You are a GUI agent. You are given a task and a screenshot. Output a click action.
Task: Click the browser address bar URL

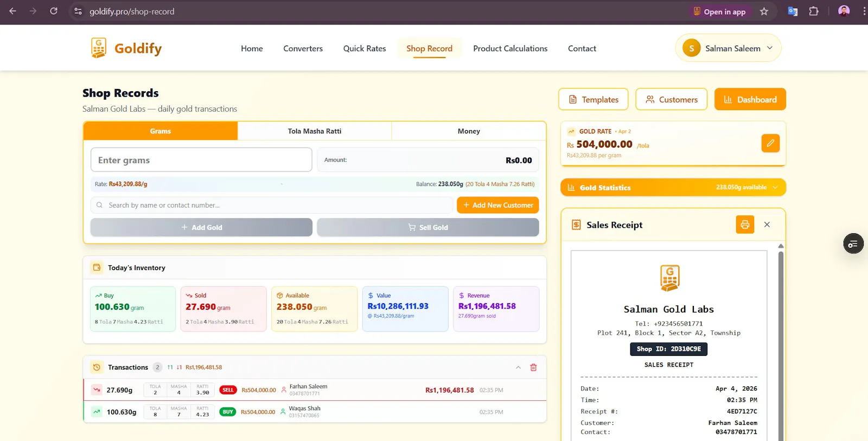(x=132, y=11)
